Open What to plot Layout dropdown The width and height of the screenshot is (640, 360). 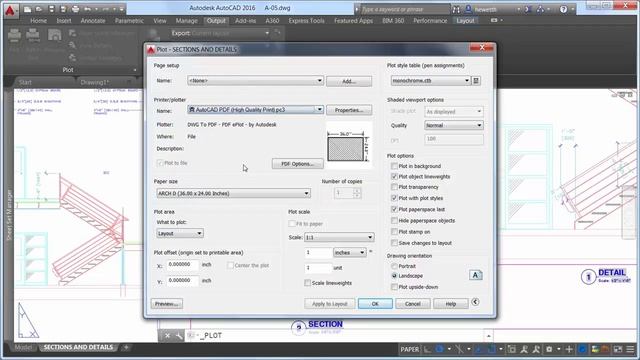pos(180,233)
